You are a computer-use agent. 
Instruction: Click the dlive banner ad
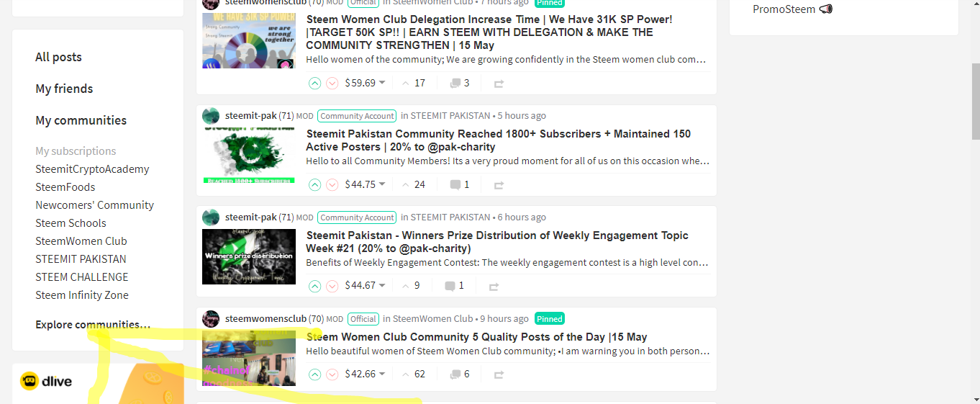pyautogui.click(x=98, y=384)
